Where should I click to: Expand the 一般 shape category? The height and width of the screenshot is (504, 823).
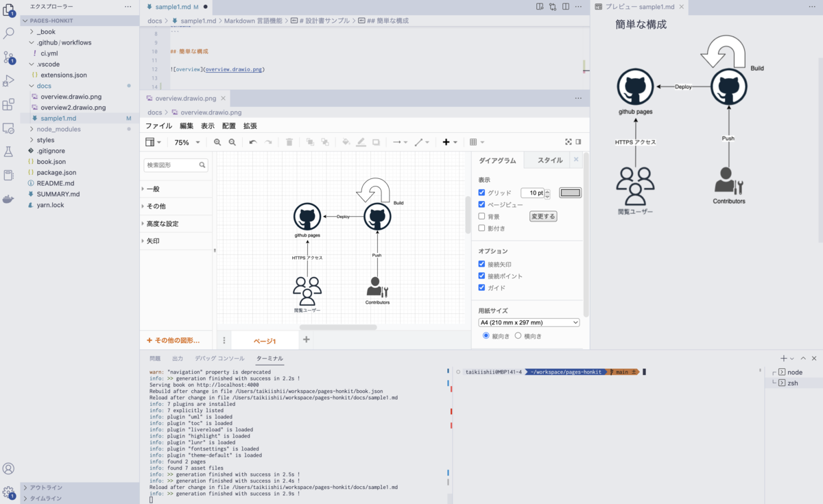pos(176,189)
